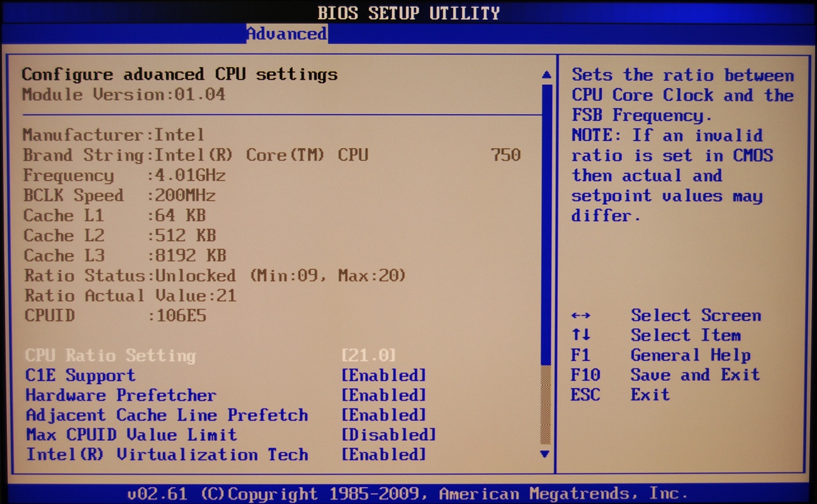The width and height of the screenshot is (817, 504).
Task: Toggle Hardware Prefetcher Enabled value
Action: pyautogui.click(x=384, y=395)
